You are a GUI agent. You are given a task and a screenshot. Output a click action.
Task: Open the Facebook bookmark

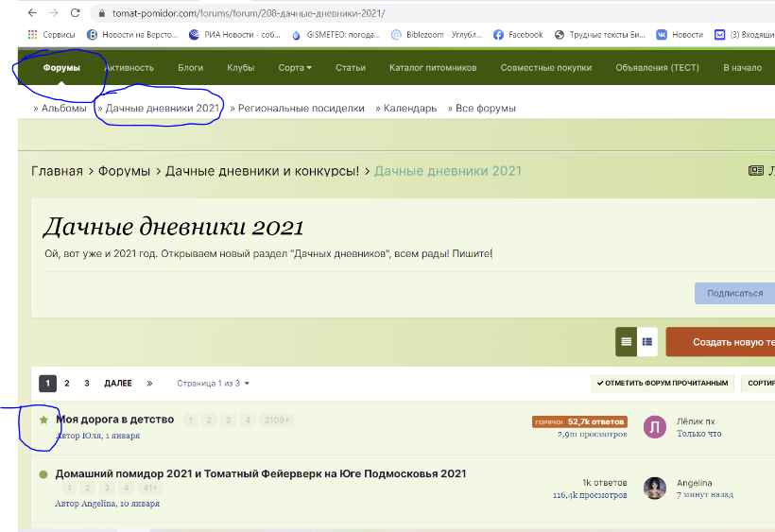click(518, 35)
